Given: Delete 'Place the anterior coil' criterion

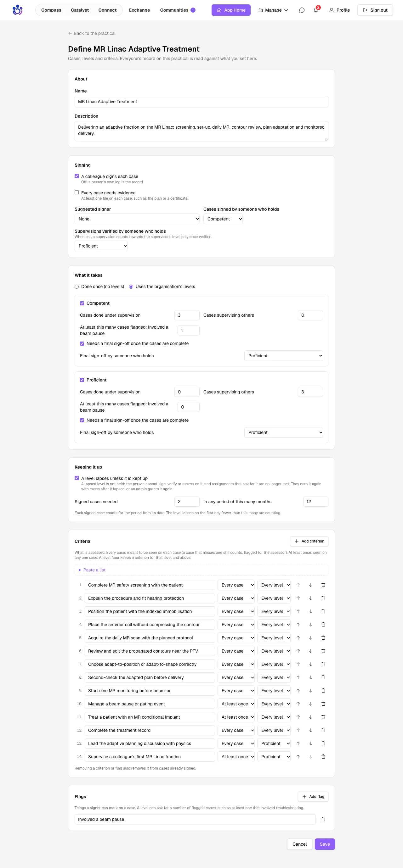Looking at the screenshot, I should coord(323,624).
